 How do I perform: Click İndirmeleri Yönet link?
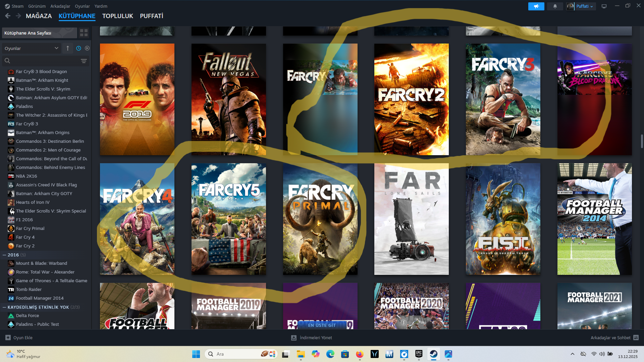[316, 338]
